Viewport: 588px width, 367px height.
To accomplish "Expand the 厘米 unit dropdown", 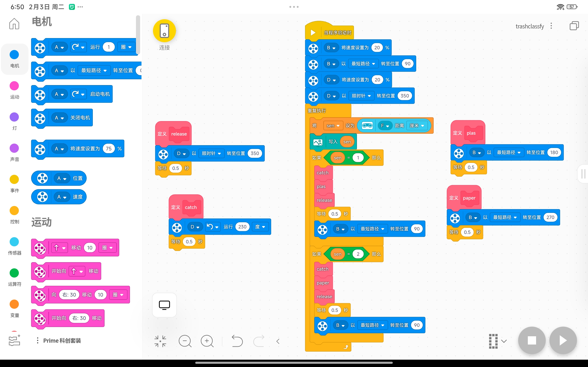I will point(417,126).
